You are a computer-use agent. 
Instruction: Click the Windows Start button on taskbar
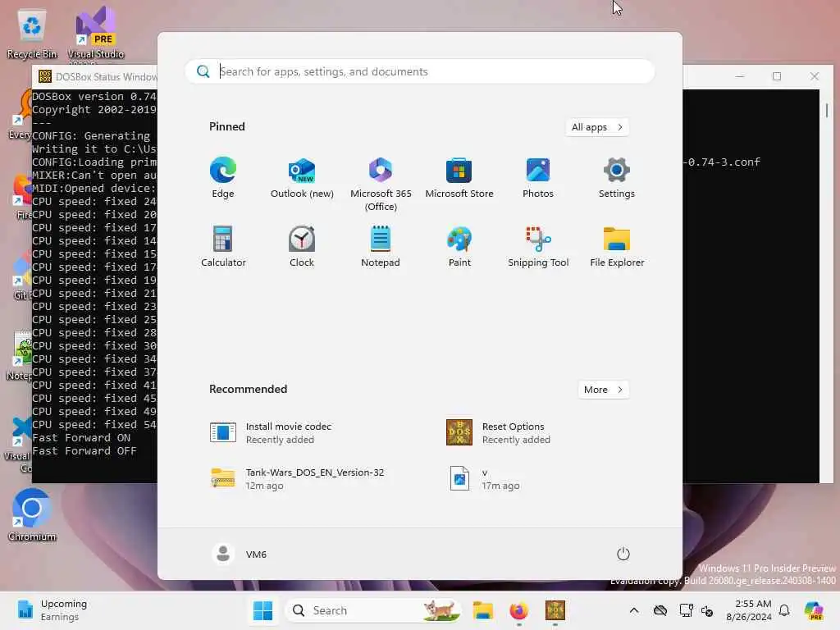262,610
